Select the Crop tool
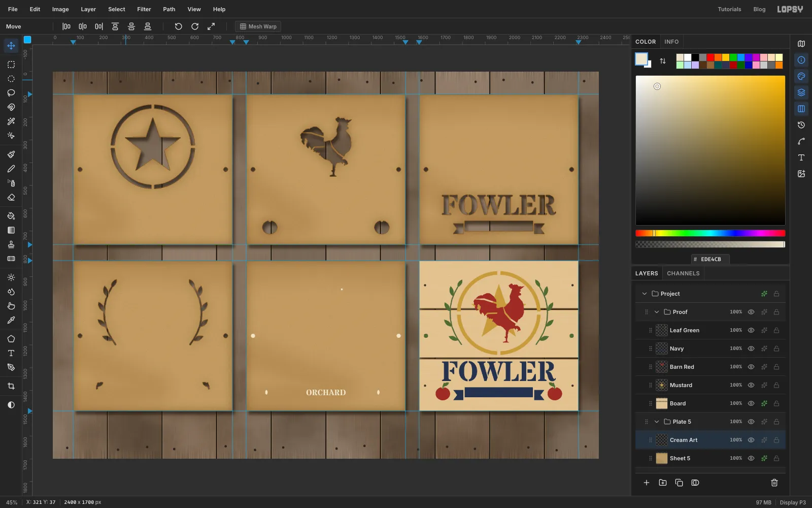The width and height of the screenshot is (812, 508). [11, 386]
